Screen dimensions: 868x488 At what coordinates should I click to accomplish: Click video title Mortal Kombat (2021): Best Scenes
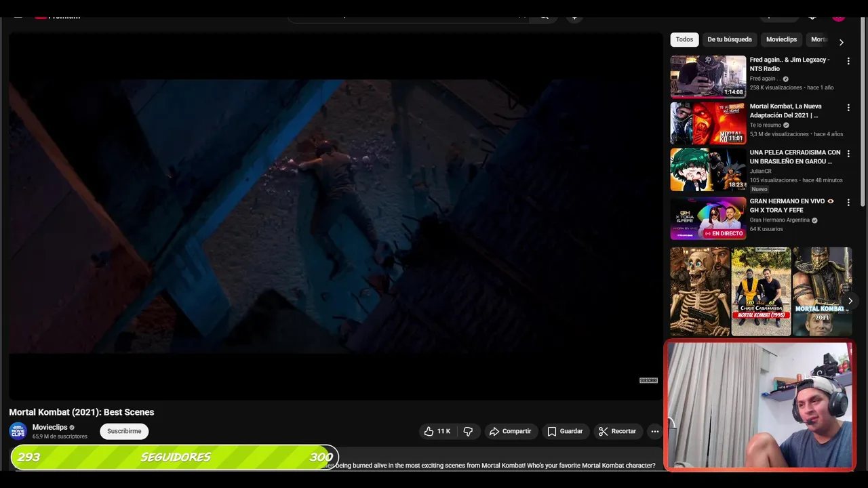81,412
